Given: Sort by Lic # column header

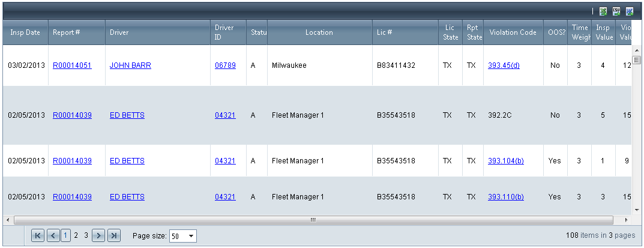Looking at the screenshot, I should click(385, 32).
